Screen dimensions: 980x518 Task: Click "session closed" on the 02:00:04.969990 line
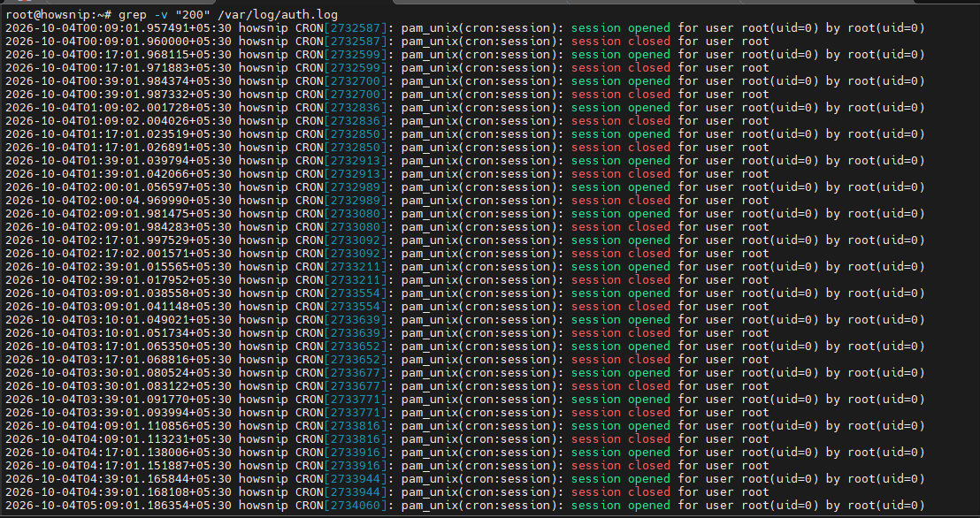[621, 201]
